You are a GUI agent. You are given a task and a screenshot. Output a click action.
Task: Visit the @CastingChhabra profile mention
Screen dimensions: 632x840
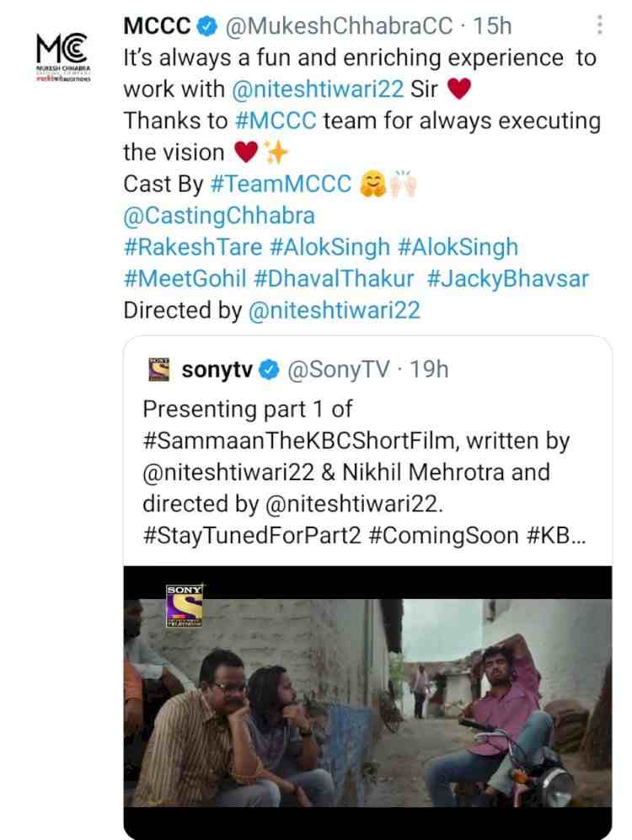tap(219, 216)
